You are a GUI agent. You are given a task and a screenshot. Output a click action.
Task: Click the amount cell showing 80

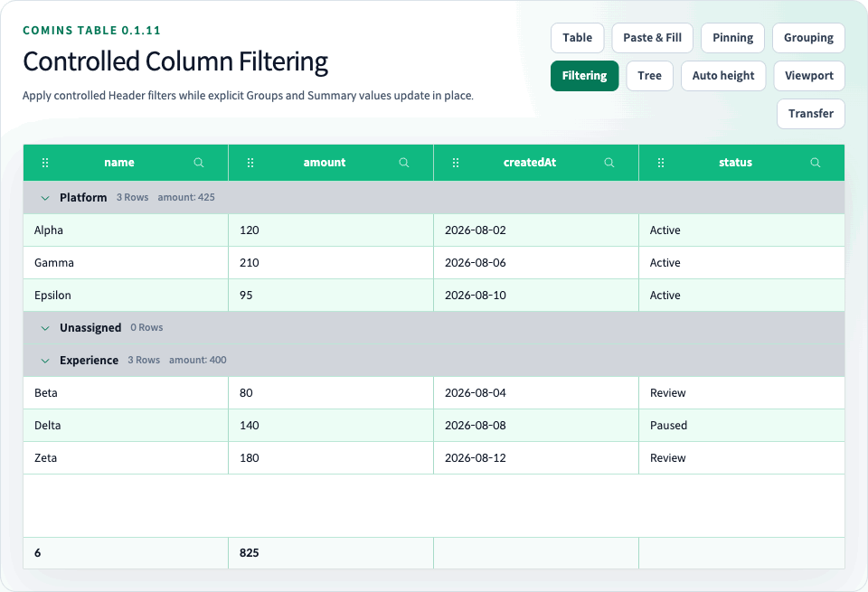coord(331,393)
